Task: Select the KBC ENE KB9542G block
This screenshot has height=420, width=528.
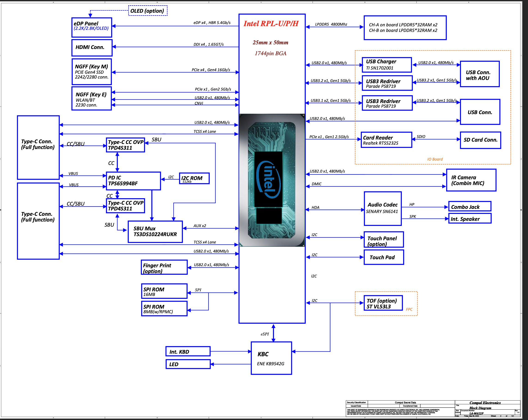Action: (271, 358)
